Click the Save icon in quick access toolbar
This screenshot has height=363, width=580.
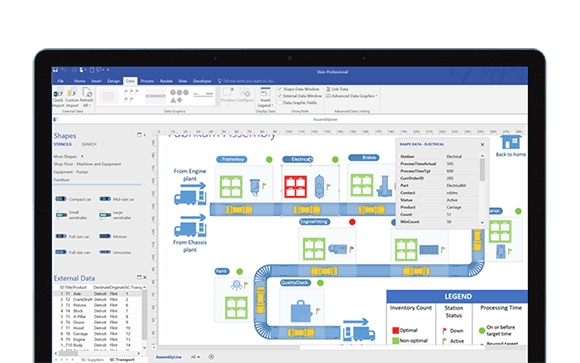coord(55,70)
